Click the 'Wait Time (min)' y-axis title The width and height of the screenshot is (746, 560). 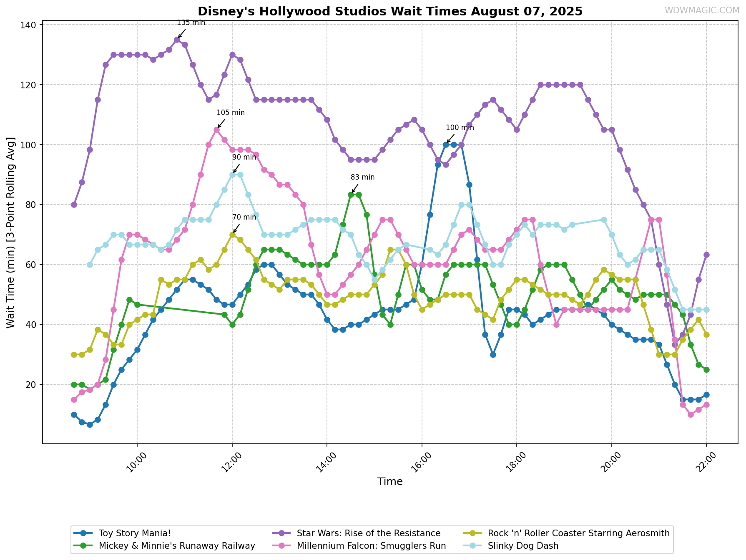coord(10,232)
